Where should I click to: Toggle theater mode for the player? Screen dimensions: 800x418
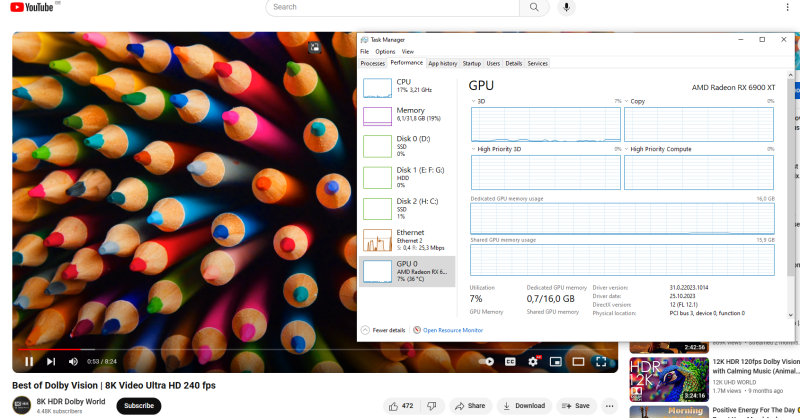click(578, 361)
